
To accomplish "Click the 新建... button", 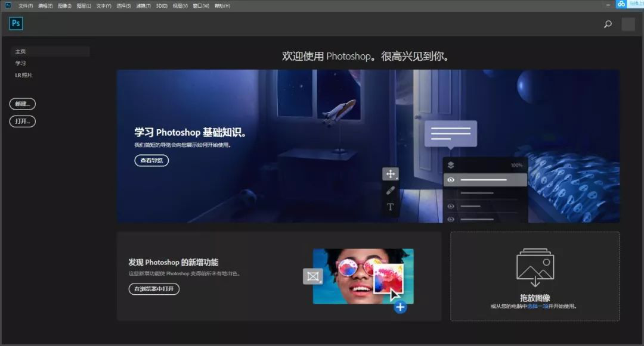I will coord(23,104).
